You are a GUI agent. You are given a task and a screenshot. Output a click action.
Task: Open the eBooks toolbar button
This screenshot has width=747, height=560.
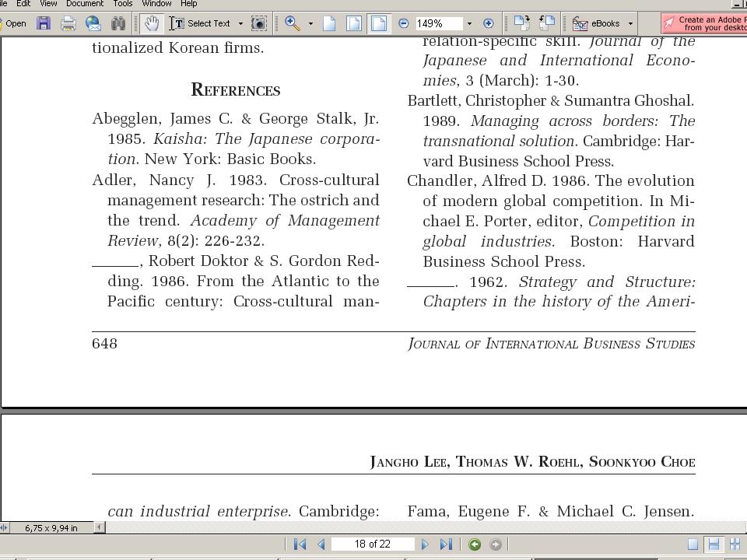pyautogui.click(x=596, y=23)
